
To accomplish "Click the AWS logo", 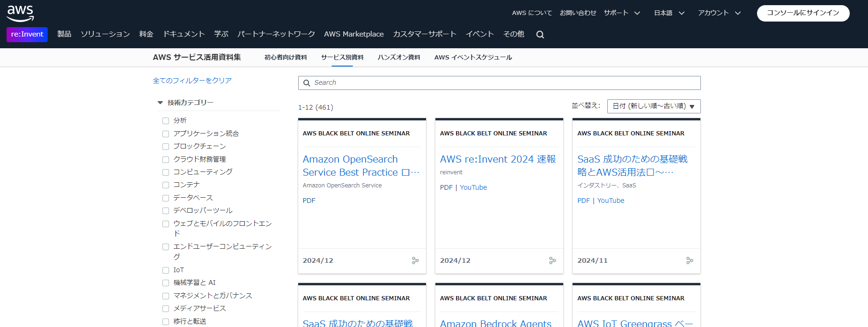I will [x=20, y=14].
